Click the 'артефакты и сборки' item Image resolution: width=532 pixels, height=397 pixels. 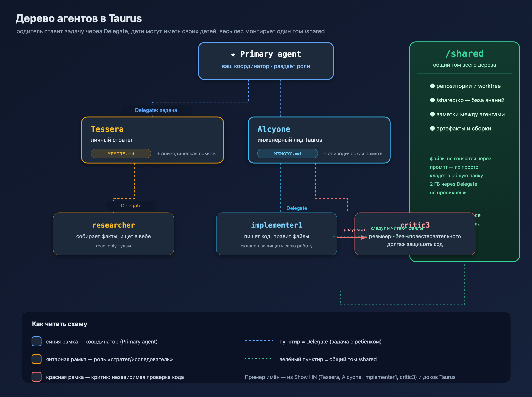[464, 128]
